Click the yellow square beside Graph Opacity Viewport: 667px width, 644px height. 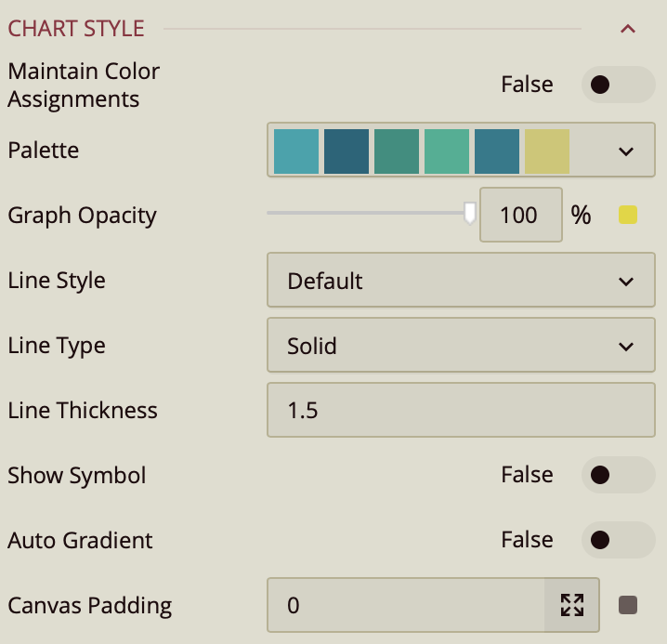click(x=628, y=216)
